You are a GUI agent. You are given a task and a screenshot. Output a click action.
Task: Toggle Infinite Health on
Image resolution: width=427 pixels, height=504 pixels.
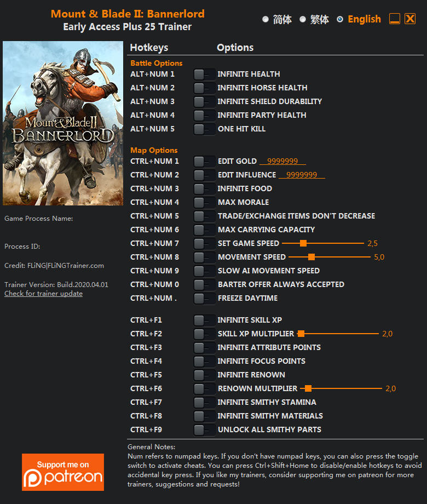coord(204,75)
